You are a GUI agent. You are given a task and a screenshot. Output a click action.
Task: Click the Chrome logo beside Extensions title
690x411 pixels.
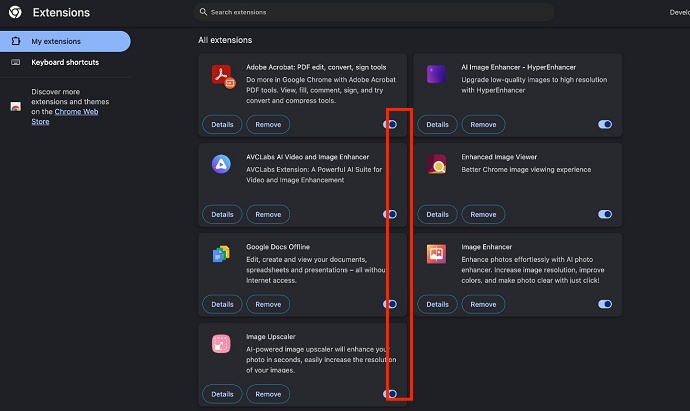click(15, 12)
